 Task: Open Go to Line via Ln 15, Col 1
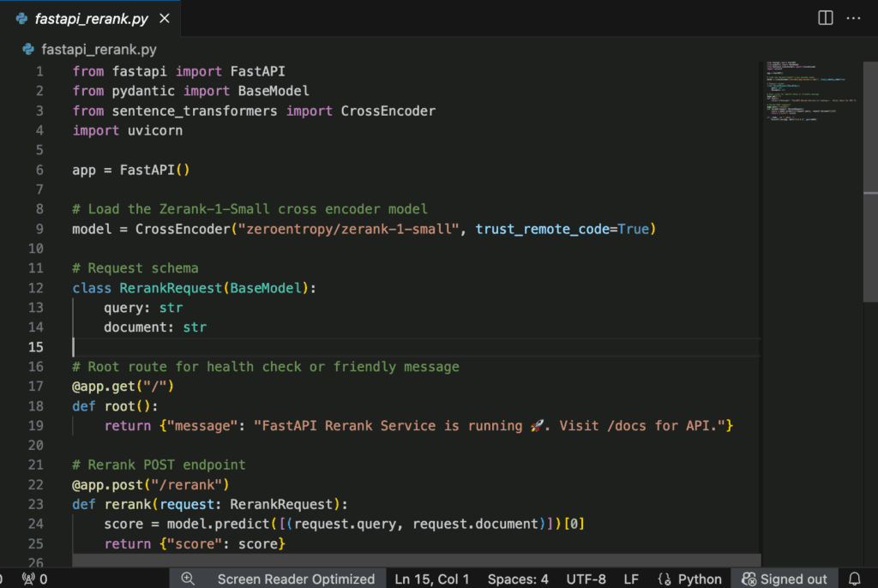coord(432,579)
